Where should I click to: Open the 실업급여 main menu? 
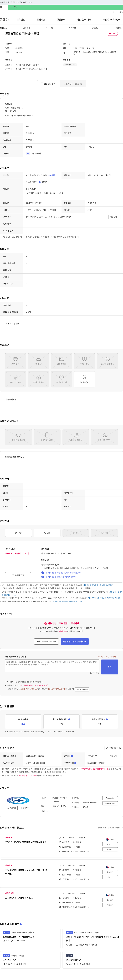click(61, 20)
